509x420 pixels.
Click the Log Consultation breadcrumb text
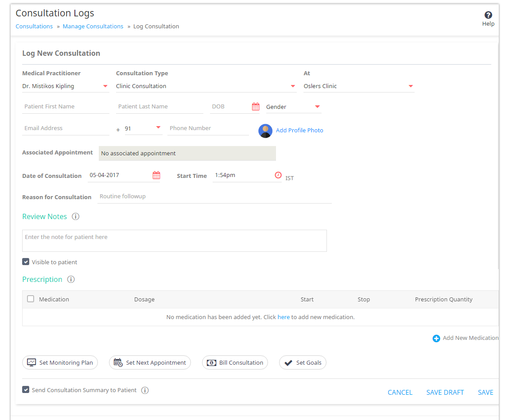156,26
